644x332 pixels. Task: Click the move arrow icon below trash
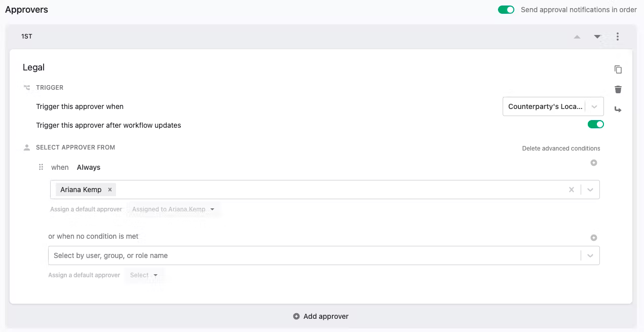tap(618, 109)
